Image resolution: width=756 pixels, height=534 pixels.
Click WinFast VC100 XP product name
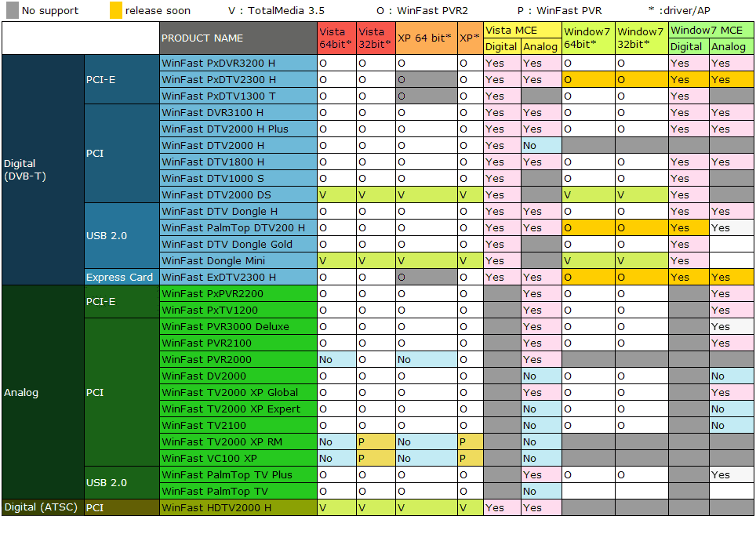tap(238, 459)
